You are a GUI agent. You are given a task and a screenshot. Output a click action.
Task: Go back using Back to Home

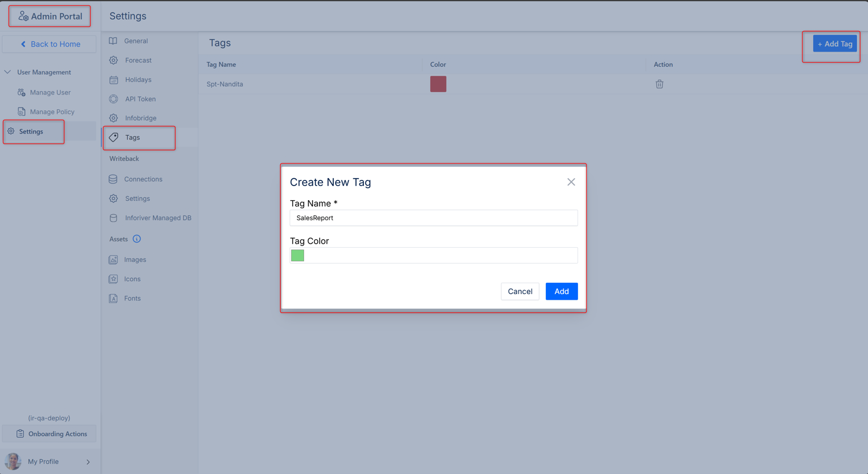coord(49,44)
